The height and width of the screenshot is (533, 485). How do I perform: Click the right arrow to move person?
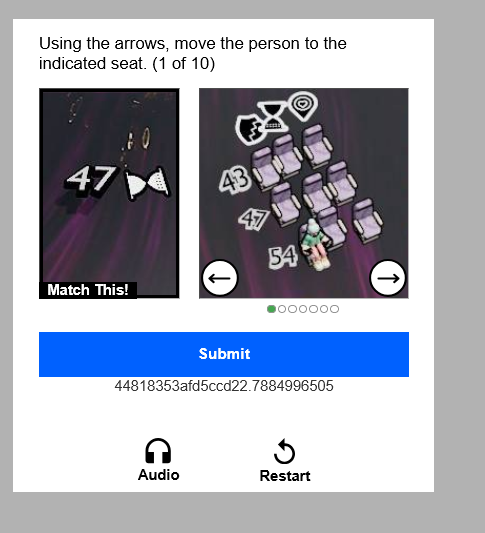[387, 278]
